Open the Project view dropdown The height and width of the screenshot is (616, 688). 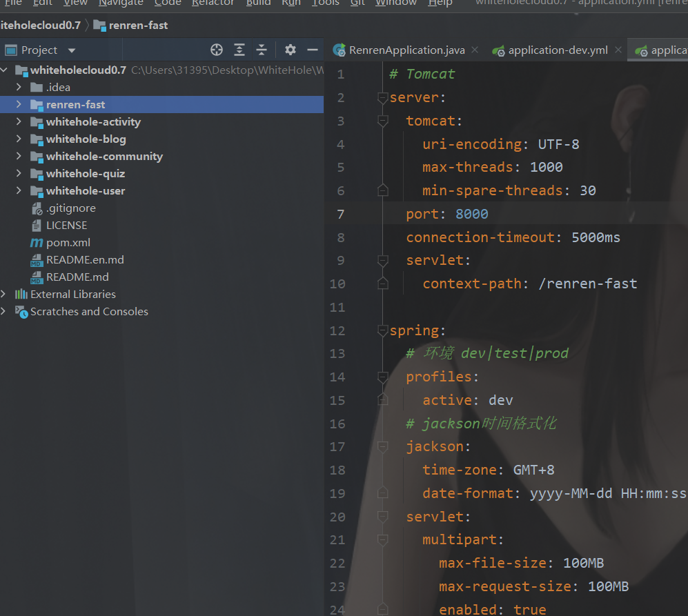point(72,50)
